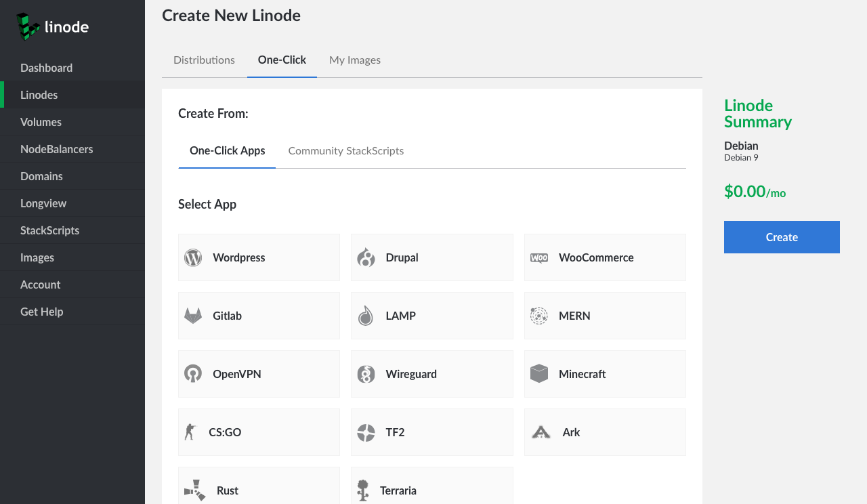Click the TF2 crosshair icon
867x504 pixels.
[x=366, y=432]
